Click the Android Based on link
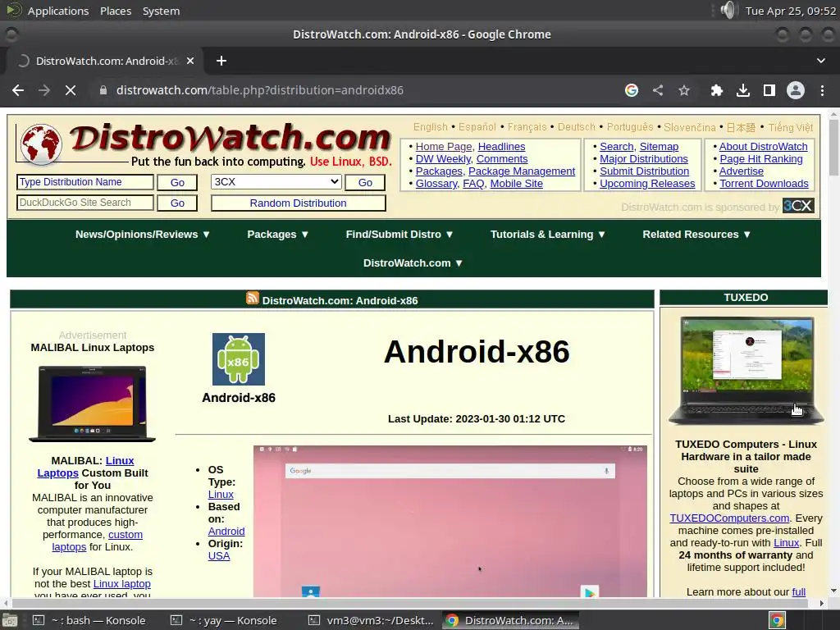The height and width of the screenshot is (630, 840). pos(226,532)
